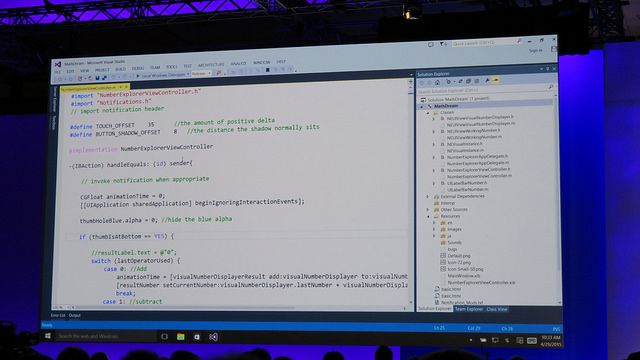Click the Home icon in Solution Explorer toolbar
Screen dimensions: 640x360
[x=437, y=82]
